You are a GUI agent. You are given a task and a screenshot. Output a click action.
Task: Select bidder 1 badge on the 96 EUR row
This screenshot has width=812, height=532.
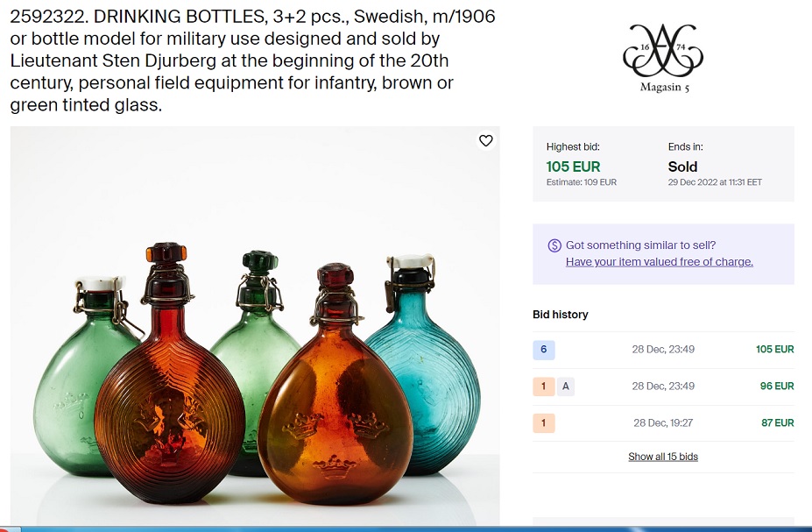(x=543, y=387)
